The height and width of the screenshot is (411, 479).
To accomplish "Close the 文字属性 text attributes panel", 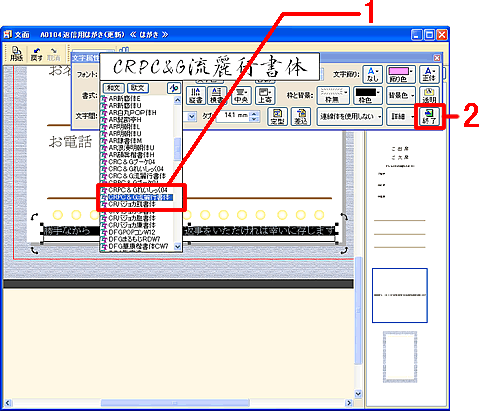I will 437,58.
